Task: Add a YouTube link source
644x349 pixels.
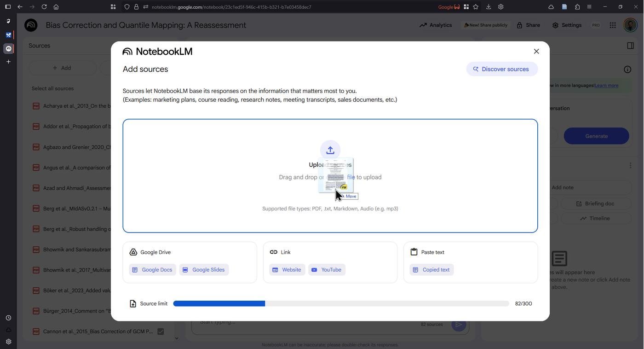Action: (327, 270)
